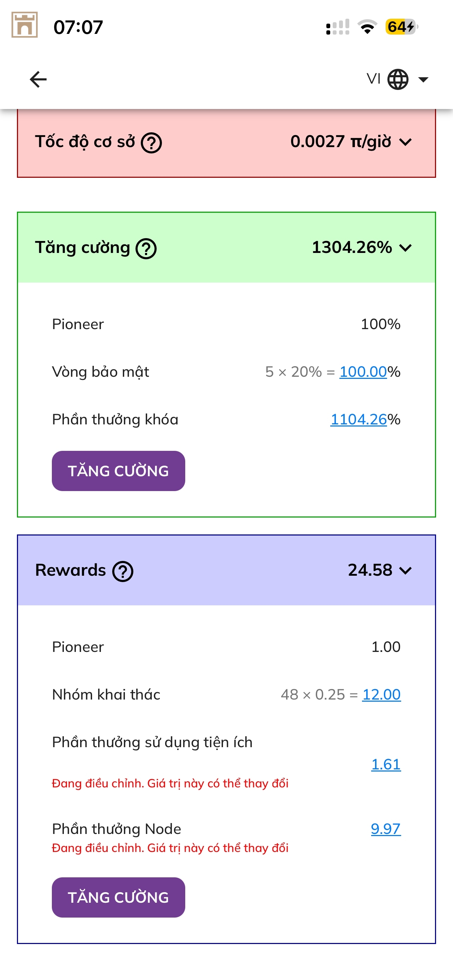Open the VI language dropdown arrow
453x980 pixels.
423,79
